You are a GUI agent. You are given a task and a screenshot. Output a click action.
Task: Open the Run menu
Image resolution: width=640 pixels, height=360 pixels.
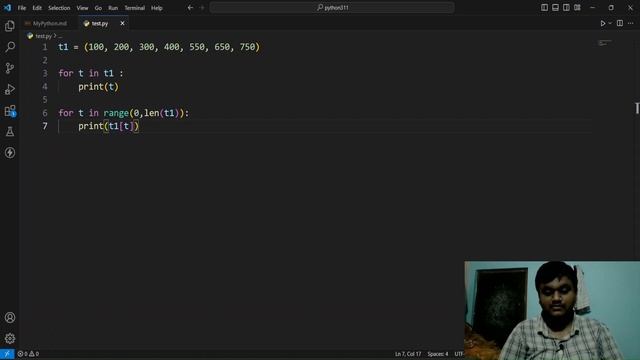click(x=113, y=8)
